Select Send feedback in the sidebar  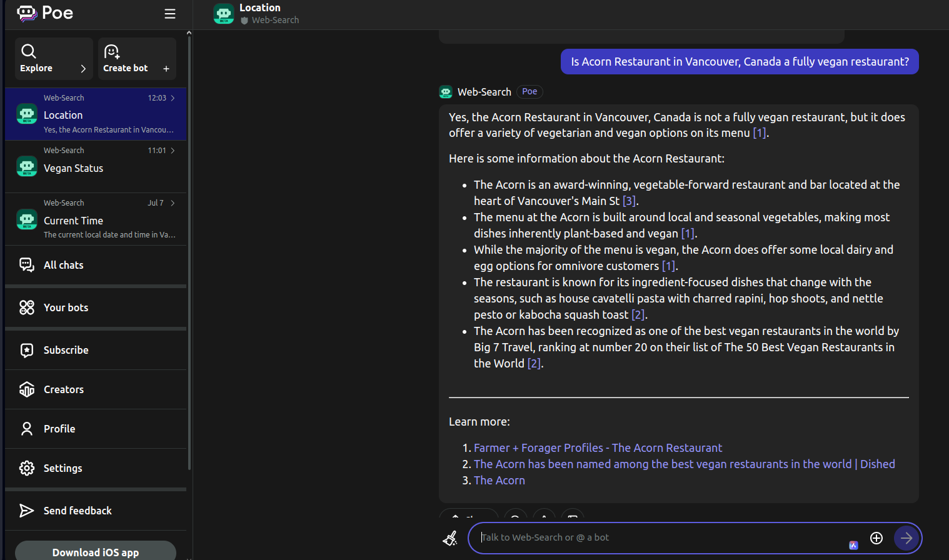[x=96, y=511]
